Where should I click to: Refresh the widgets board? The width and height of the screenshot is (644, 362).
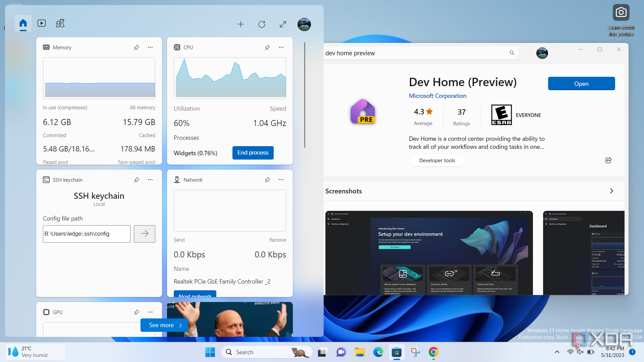(x=262, y=24)
